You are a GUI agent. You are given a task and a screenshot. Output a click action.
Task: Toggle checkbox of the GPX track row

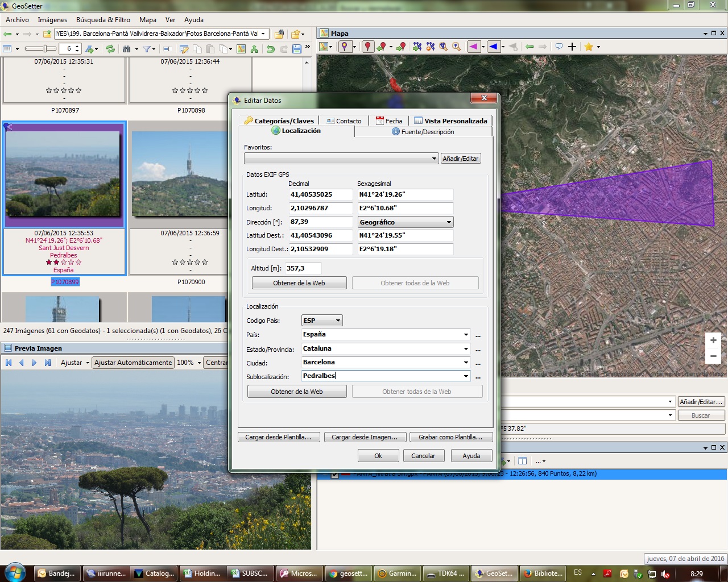click(334, 474)
